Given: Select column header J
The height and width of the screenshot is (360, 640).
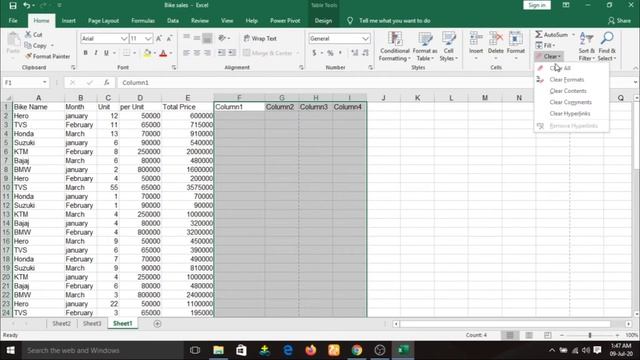Looking at the screenshot, I should pos(383,98).
